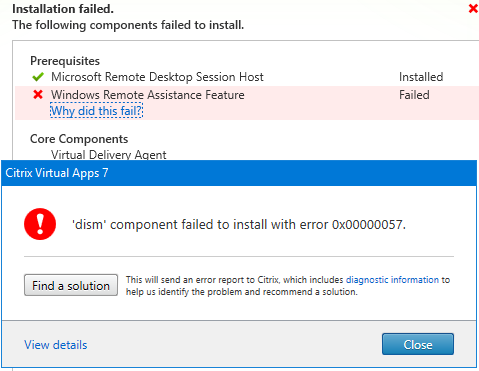Image resolution: width=479 pixels, height=371 pixels.
Task: Click the Core Components heading
Action: pos(79,139)
